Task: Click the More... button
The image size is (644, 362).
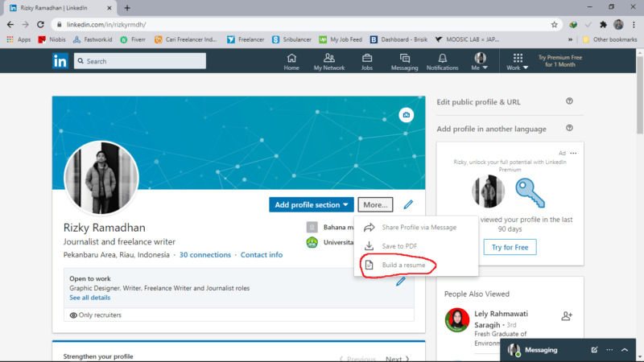Action: click(x=375, y=204)
